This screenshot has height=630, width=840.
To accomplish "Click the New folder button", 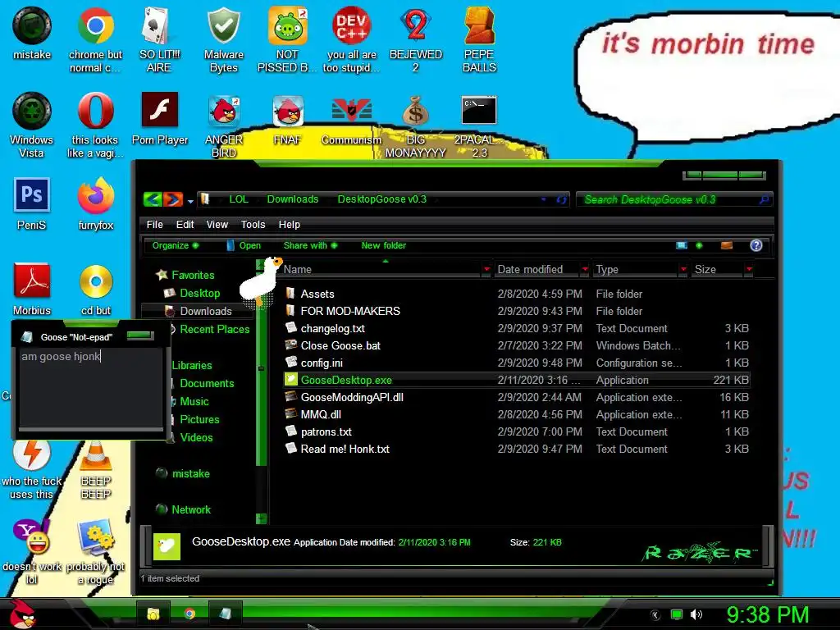I will (384, 245).
